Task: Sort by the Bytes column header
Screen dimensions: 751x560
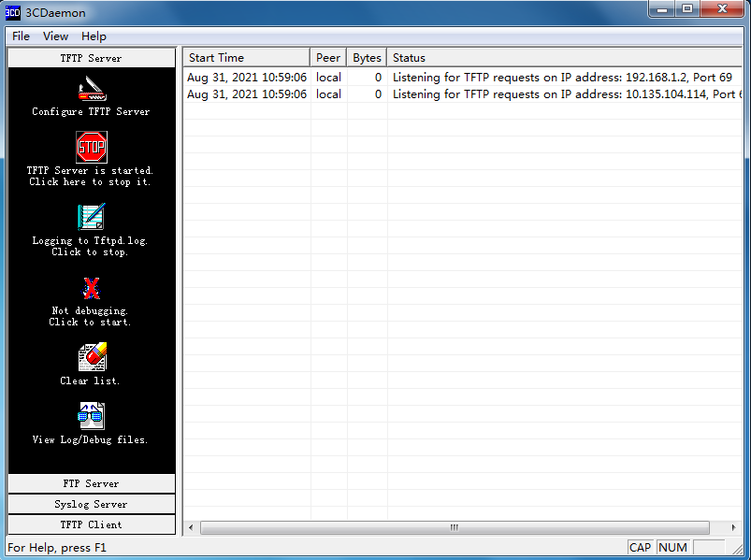Action: pos(367,58)
